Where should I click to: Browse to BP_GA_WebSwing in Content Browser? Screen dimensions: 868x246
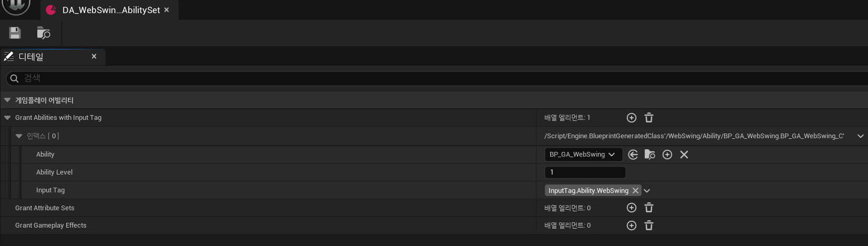[x=650, y=155]
